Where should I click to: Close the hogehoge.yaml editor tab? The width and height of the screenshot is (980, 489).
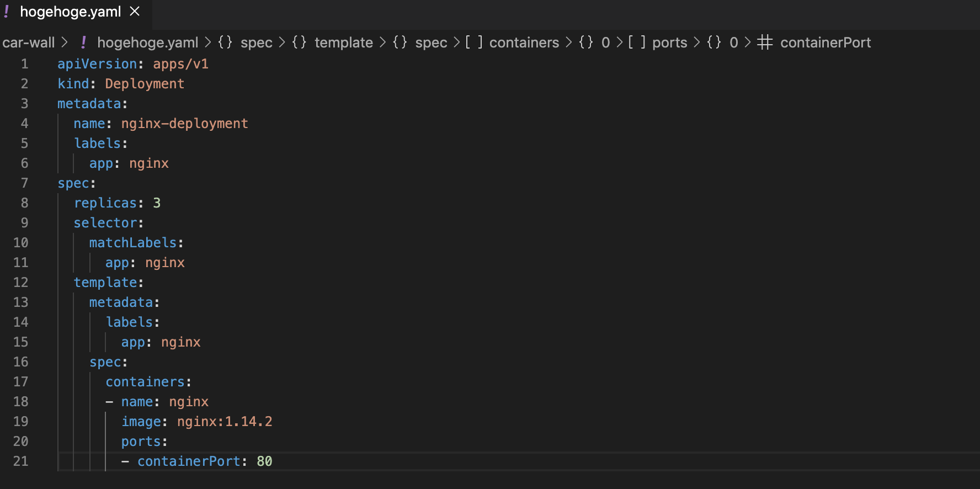pos(135,11)
